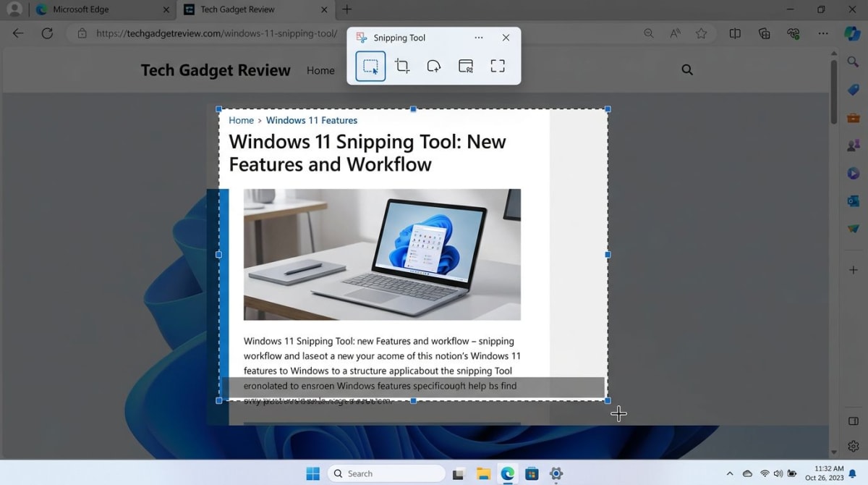This screenshot has width=868, height=485.
Task: Click the Tech Gadget Review site title
Action: click(x=216, y=70)
